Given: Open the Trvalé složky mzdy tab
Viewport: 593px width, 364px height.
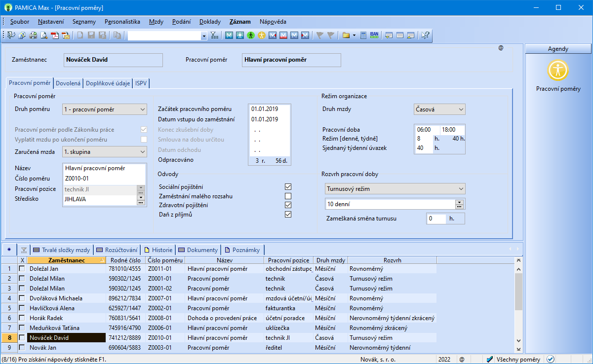Looking at the screenshot, I should 61,250.
